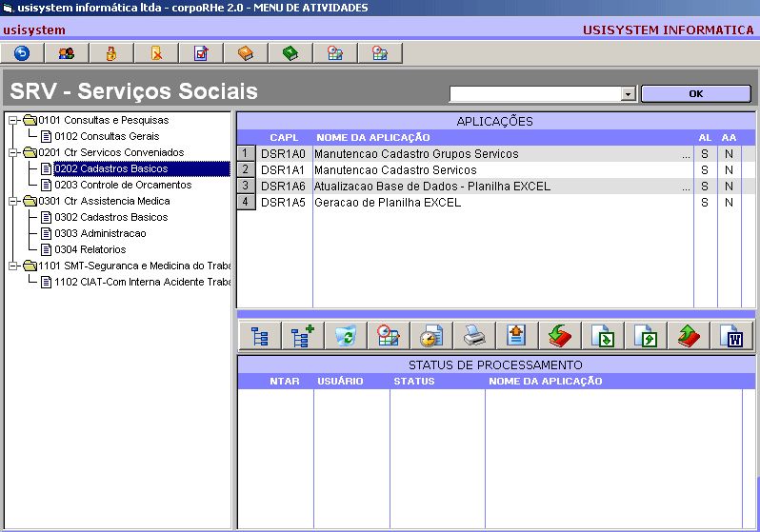The height and width of the screenshot is (532, 760).
Task: Click the document with clock icon
Action: tap(431, 335)
